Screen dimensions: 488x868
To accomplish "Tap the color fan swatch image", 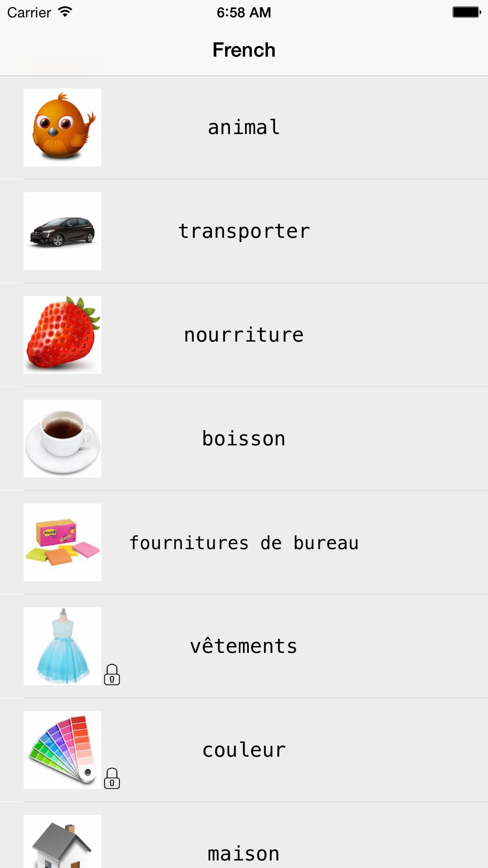I will point(62,750).
